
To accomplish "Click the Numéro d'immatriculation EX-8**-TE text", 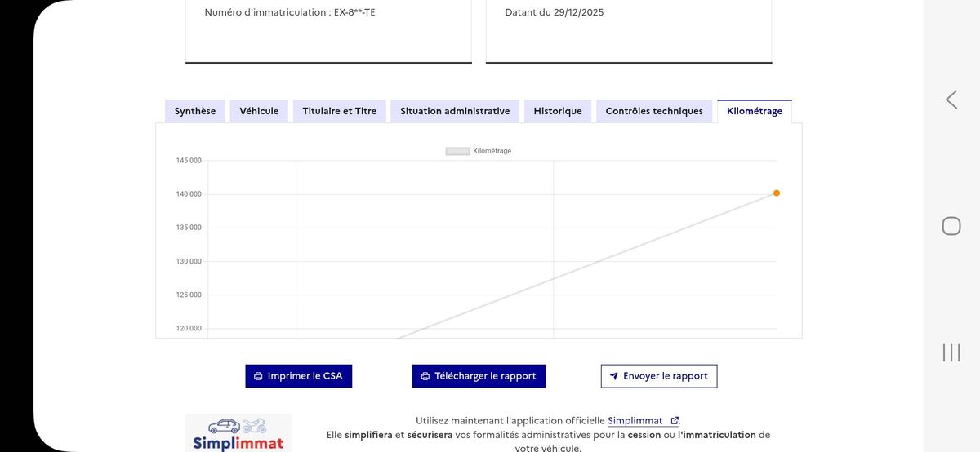I will (x=290, y=12).
